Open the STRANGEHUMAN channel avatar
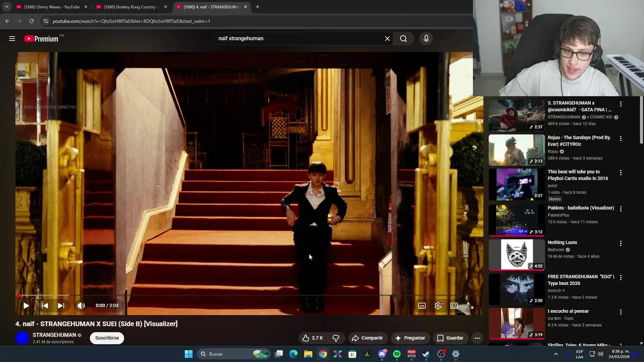This screenshot has height=362, width=644. pos(22,338)
